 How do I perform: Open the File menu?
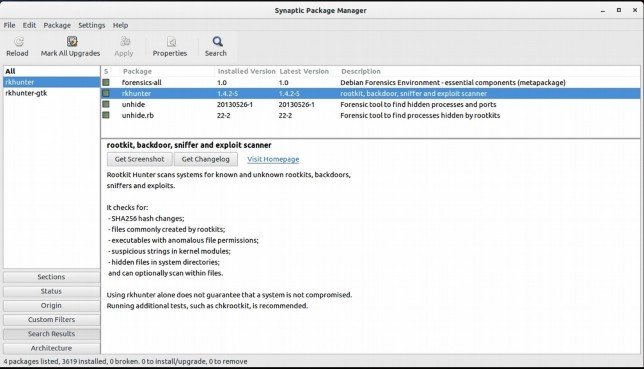point(9,25)
